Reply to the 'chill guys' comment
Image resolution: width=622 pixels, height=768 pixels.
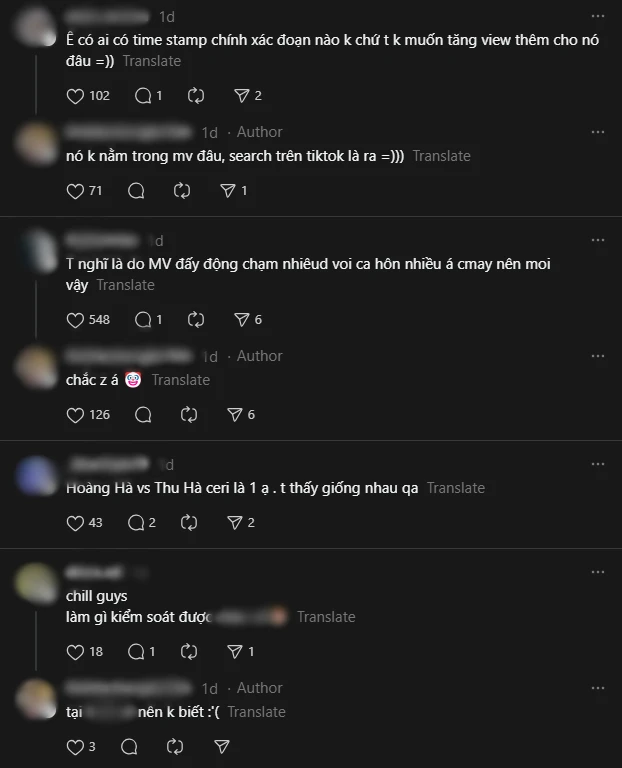click(136, 652)
